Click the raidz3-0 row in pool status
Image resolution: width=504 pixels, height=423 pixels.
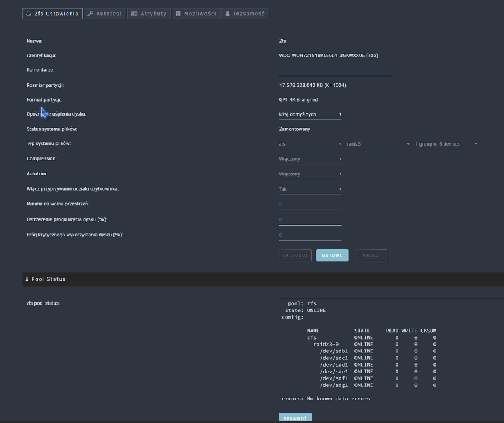pyautogui.click(x=375, y=344)
